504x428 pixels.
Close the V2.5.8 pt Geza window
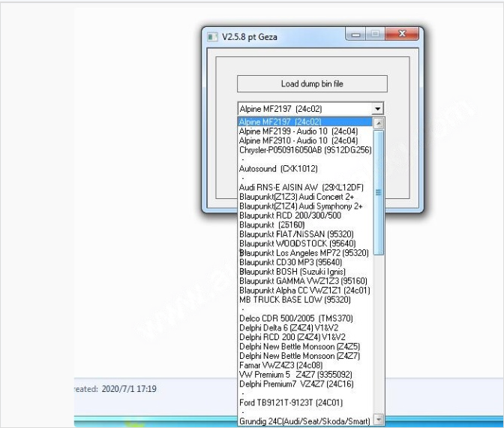coord(402,34)
